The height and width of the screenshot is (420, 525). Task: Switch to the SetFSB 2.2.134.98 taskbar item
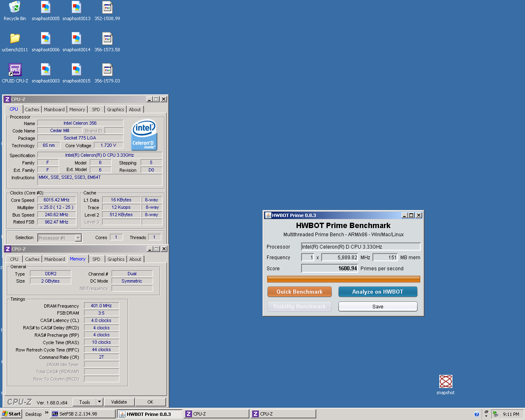(82, 414)
